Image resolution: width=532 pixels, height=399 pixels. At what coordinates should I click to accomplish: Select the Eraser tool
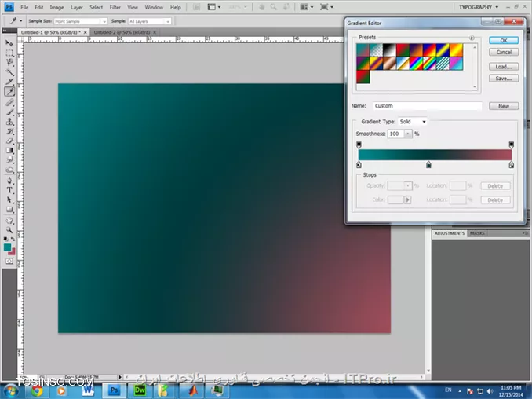coord(9,141)
